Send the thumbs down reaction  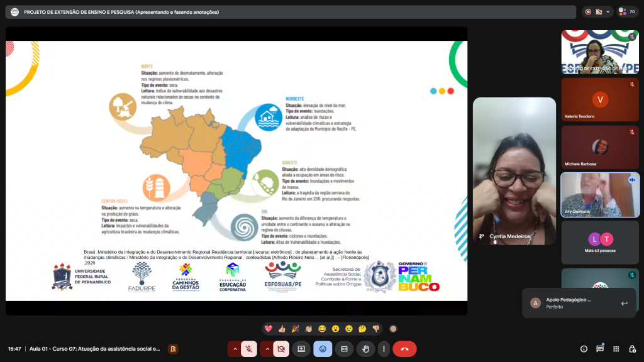click(376, 329)
